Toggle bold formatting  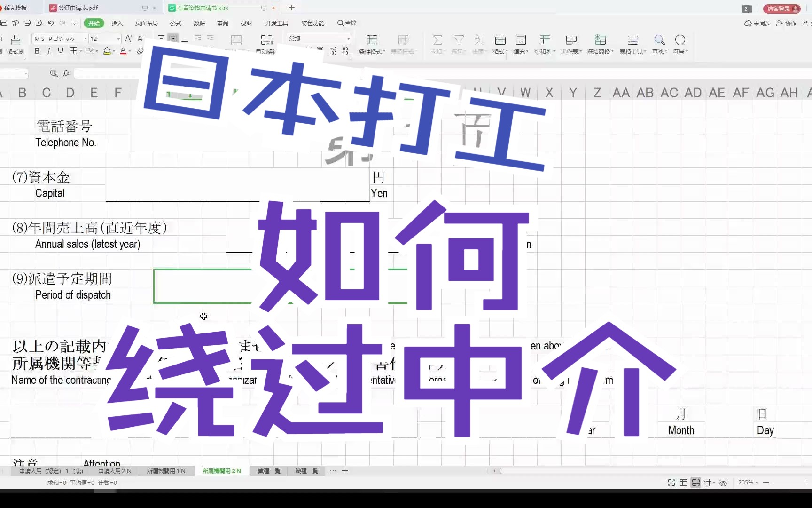click(x=37, y=51)
